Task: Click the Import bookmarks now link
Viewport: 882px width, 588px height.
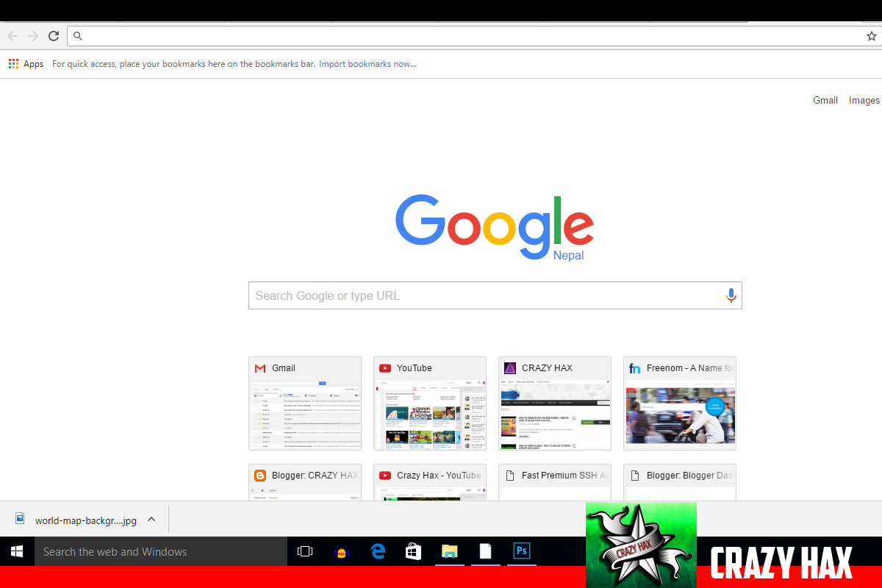Action: 367,64
